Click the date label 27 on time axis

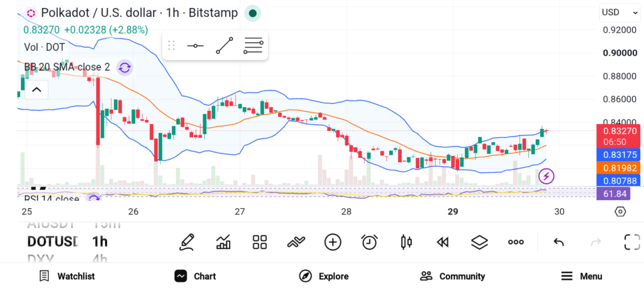[240, 212]
